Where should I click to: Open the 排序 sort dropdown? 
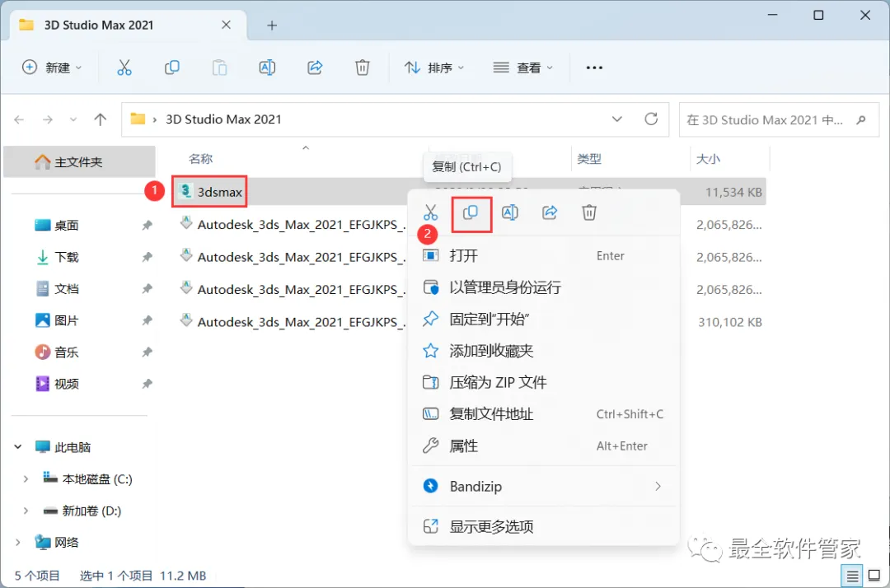coord(434,68)
